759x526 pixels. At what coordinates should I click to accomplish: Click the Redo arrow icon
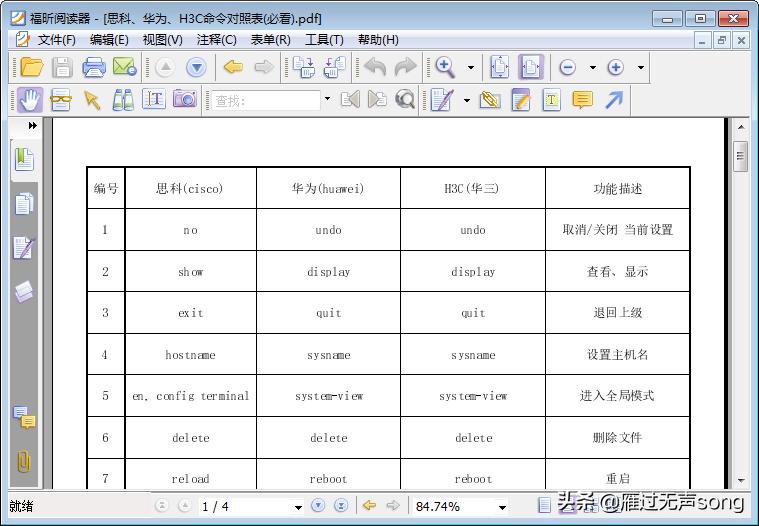coord(405,67)
